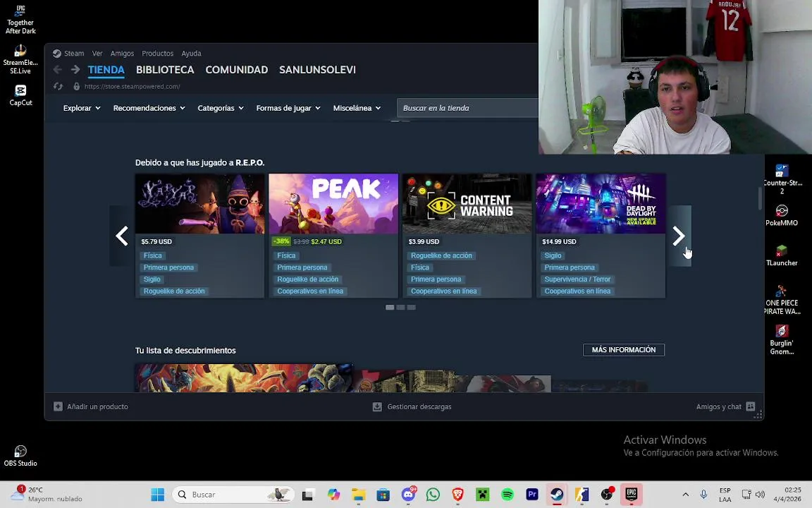Image resolution: width=812 pixels, height=508 pixels.
Task: Open the Together After Dark desktop shortcut
Action: pyautogui.click(x=20, y=20)
